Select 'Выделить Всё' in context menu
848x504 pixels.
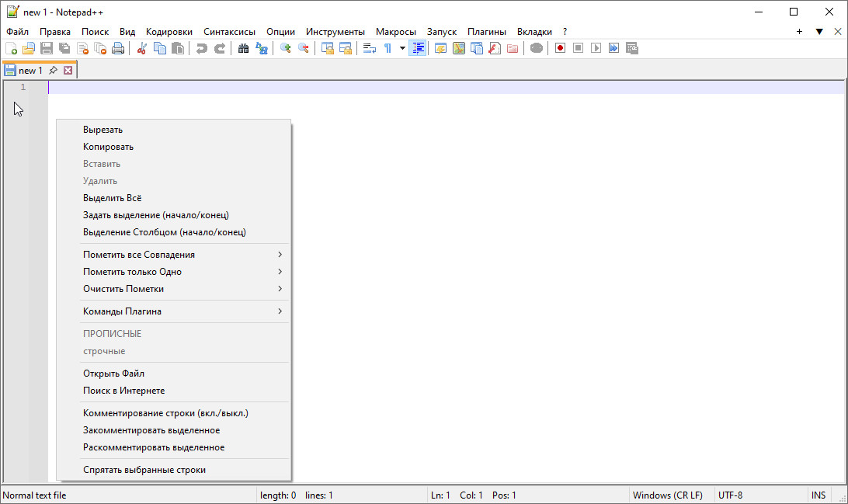tap(113, 198)
